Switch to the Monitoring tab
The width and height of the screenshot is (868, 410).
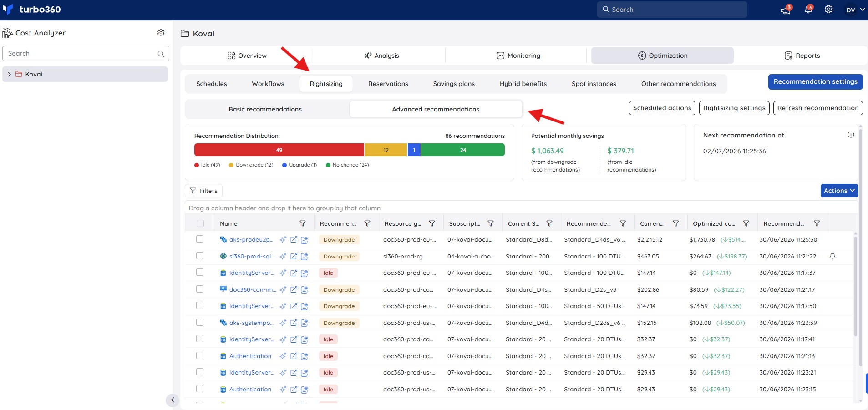pyautogui.click(x=518, y=56)
